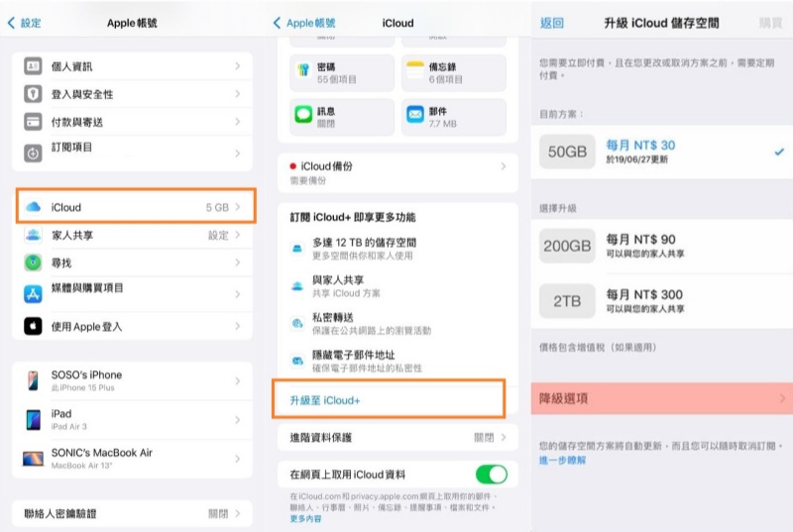793x532 pixels.
Task: Tap the 55 個項目 password count
Action: [337, 79]
